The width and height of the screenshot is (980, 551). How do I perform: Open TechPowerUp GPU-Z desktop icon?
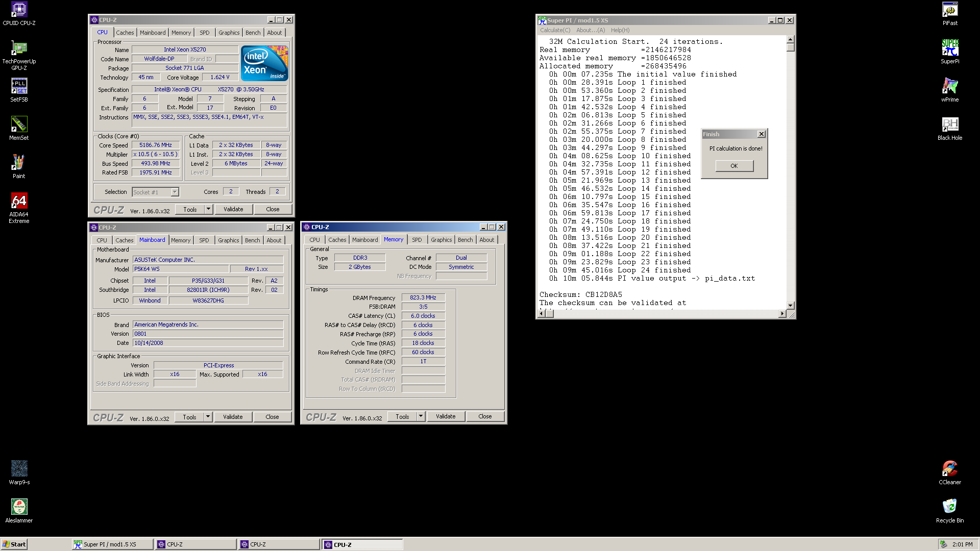[19, 56]
